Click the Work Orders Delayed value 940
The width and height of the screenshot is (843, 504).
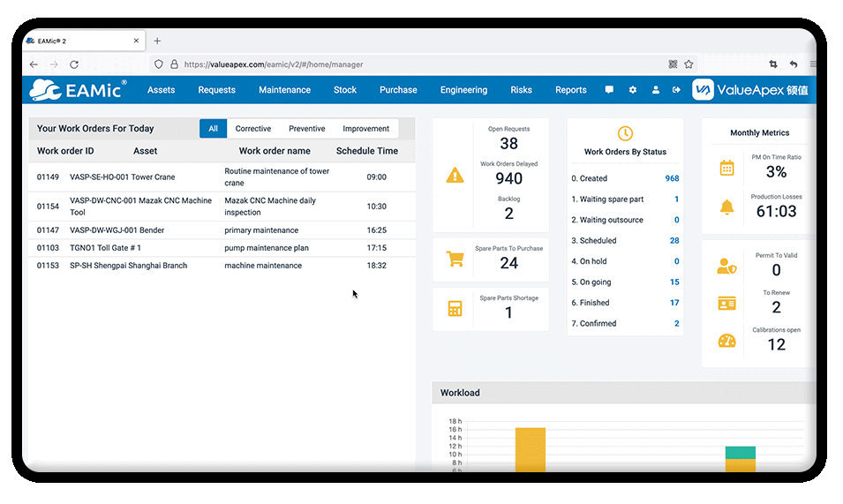[x=508, y=178]
